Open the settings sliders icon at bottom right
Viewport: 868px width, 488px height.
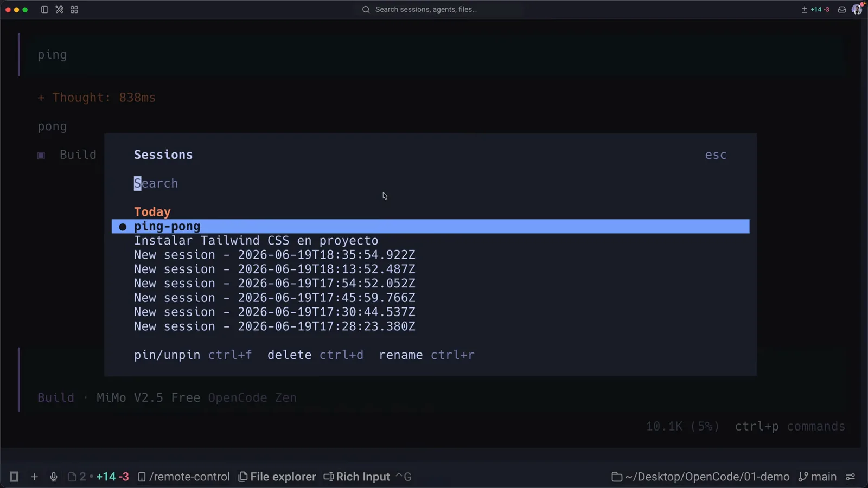pyautogui.click(x=851, y=477)
